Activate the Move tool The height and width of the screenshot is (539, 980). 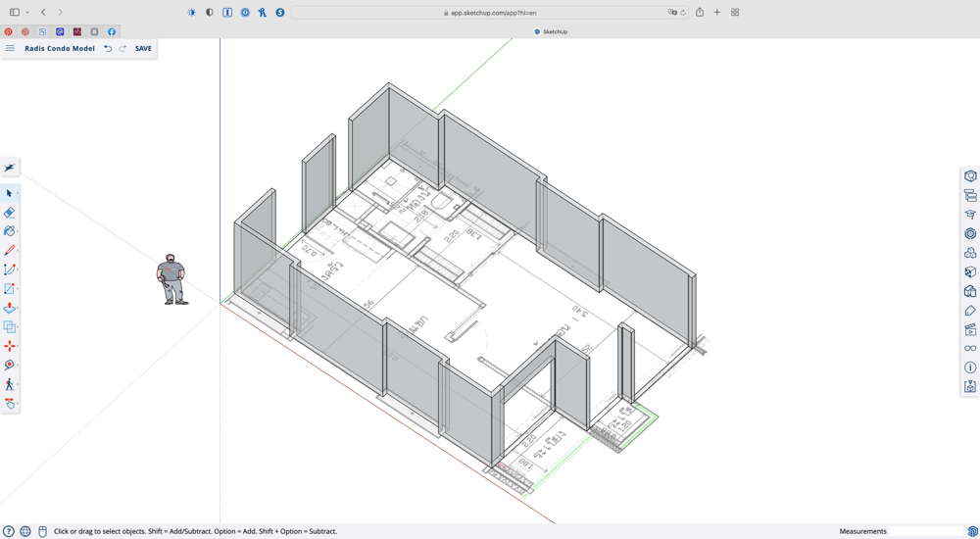[x=9, y=346]
